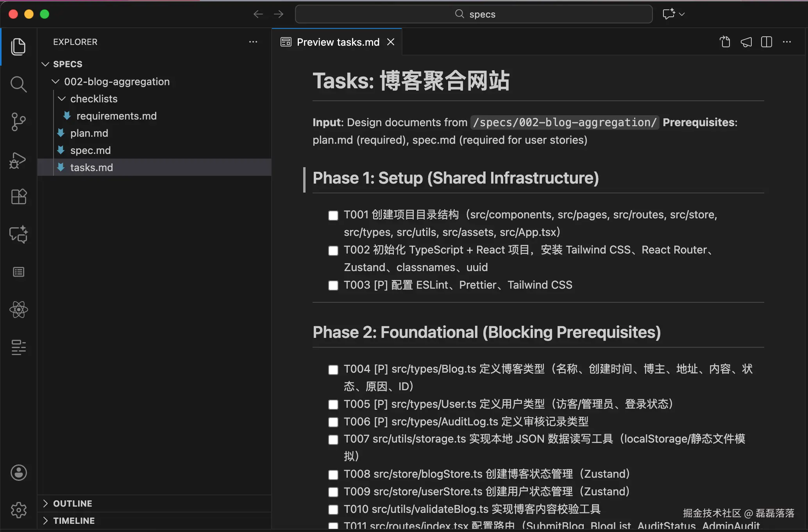Open the Chat view icon
This screenshot has width=808, height=532.
(x=18, y=234)
